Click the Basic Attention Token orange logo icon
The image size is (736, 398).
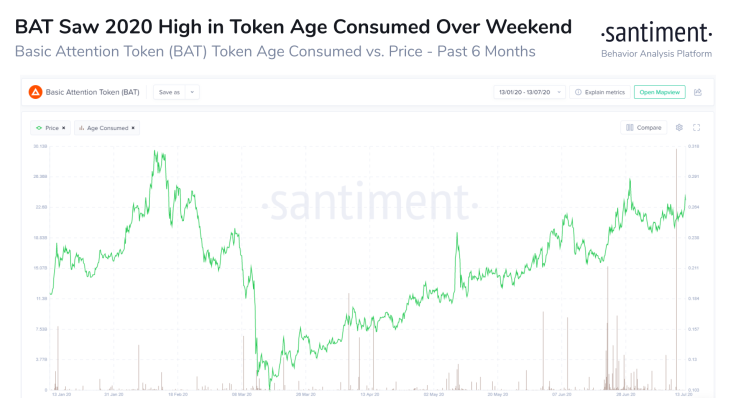(35, 92)
